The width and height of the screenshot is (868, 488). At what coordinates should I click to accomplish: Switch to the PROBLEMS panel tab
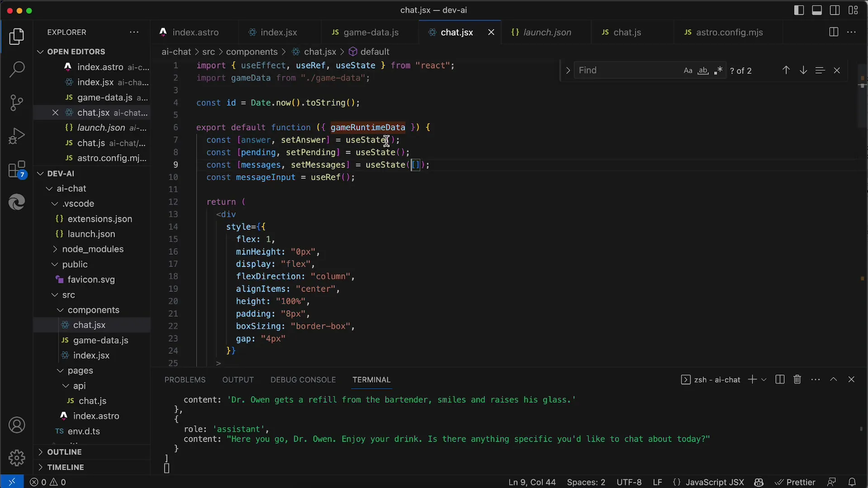point(185,380)
